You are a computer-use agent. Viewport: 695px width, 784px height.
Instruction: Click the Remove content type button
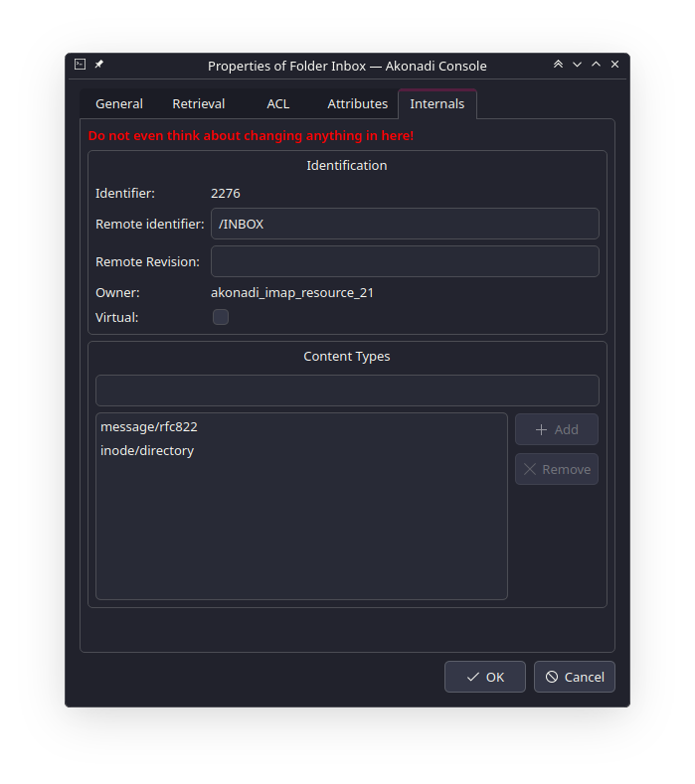(557, 469)
